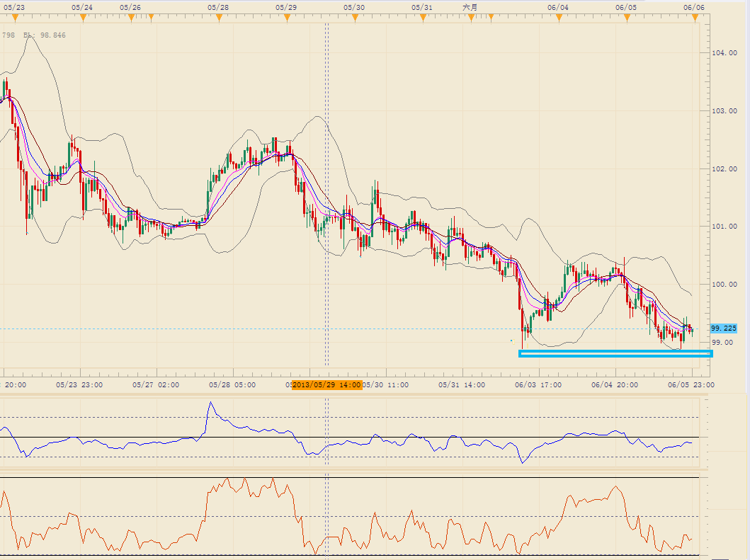Select the 六月 month marker triangle

(470, 17)
